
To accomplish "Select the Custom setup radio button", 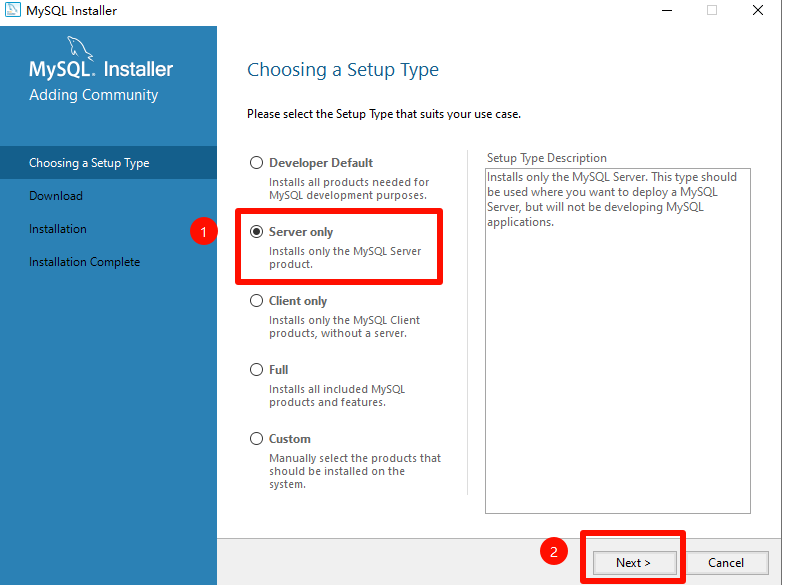I will [x=256, y=439].
